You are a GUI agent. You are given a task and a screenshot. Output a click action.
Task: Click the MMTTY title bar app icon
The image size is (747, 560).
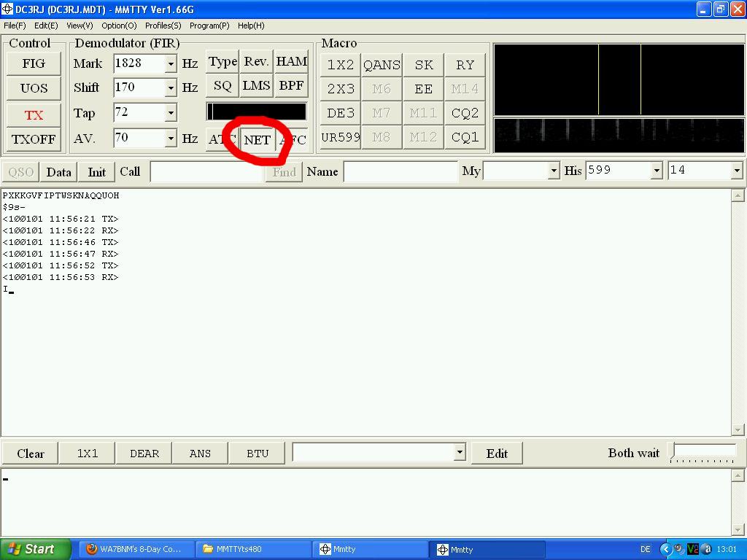(7, 9)
